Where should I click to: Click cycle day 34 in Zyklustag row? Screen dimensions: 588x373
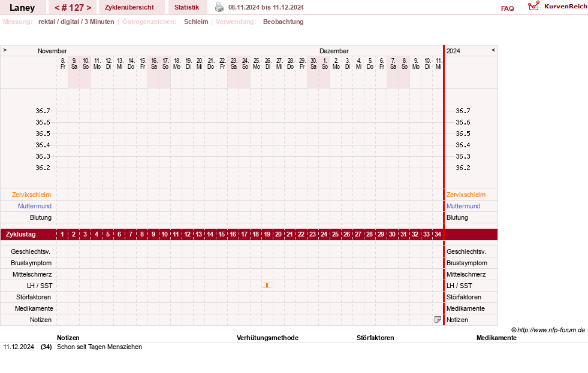pyautogui.click(x=438, y=234)
